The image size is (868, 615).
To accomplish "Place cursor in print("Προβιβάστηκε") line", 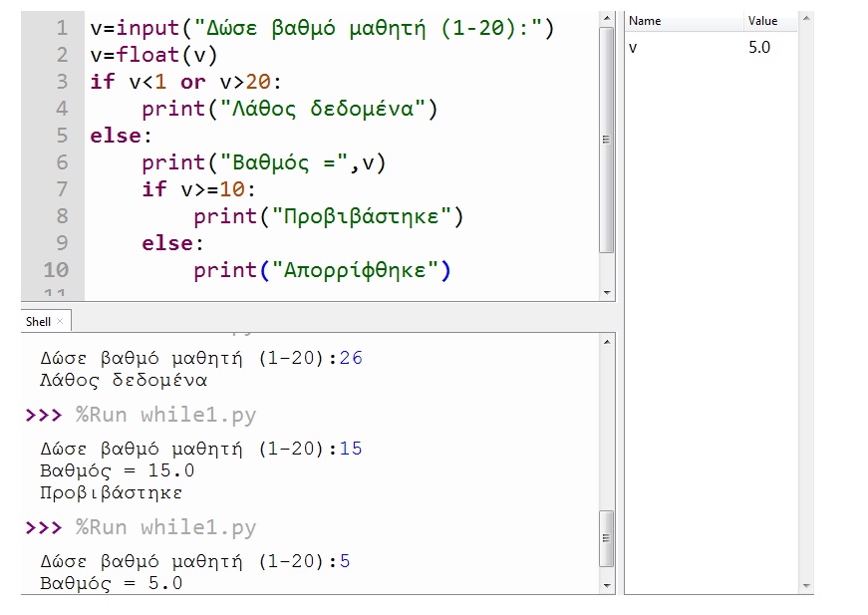I will [328, 216].
